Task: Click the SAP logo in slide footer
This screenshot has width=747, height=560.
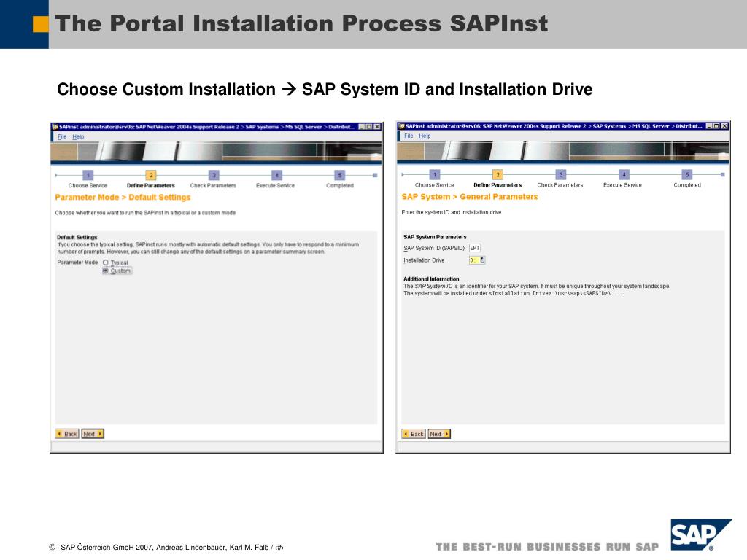Action: pyautogui.click(x=700, y=534)
